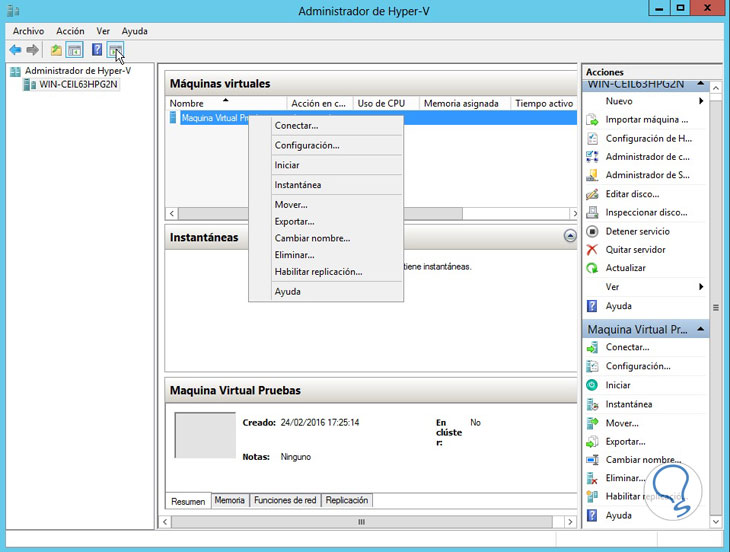Click Configuración icon in Maquina Virtual section
730x552 pixels.
592,366
